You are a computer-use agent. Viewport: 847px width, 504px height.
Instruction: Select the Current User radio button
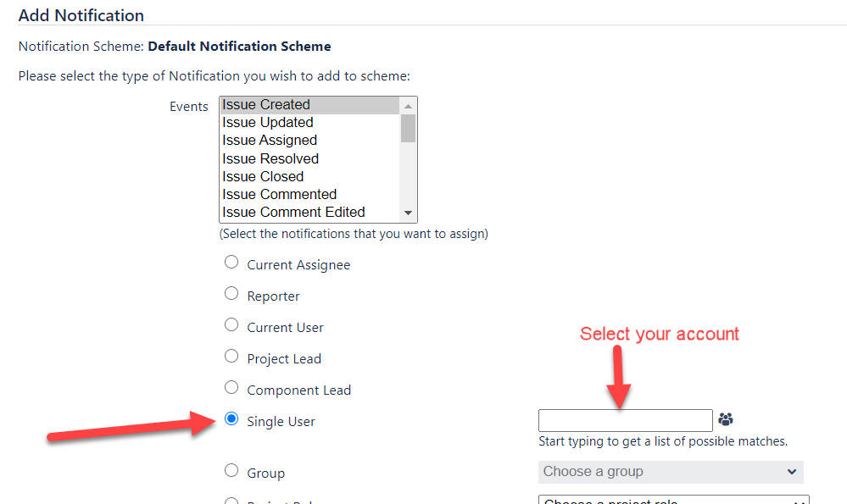[231, 324]
